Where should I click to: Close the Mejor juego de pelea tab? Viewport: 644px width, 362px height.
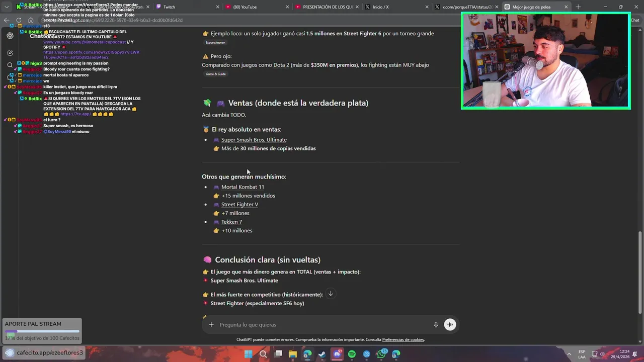point(566,7)
